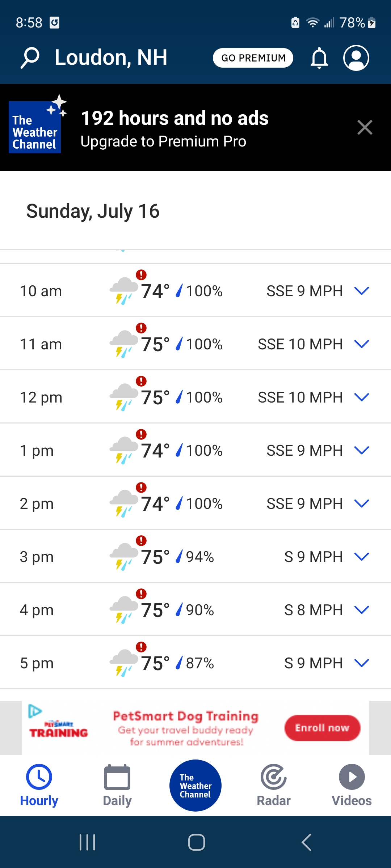Open notifications bell icon
The width and height of the screenshot is (391, 868).
pos(319,58)
